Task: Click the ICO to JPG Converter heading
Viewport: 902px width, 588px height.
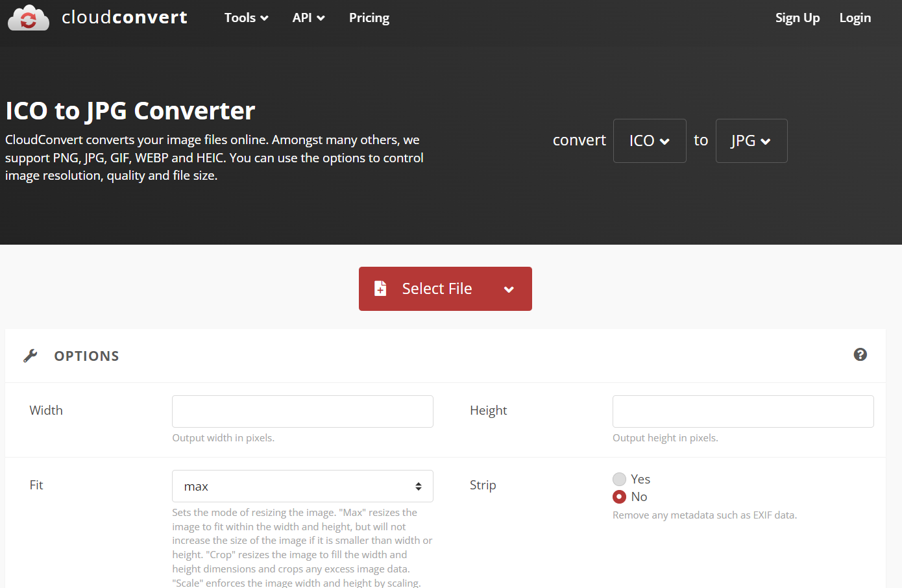Action: (130, 111)
